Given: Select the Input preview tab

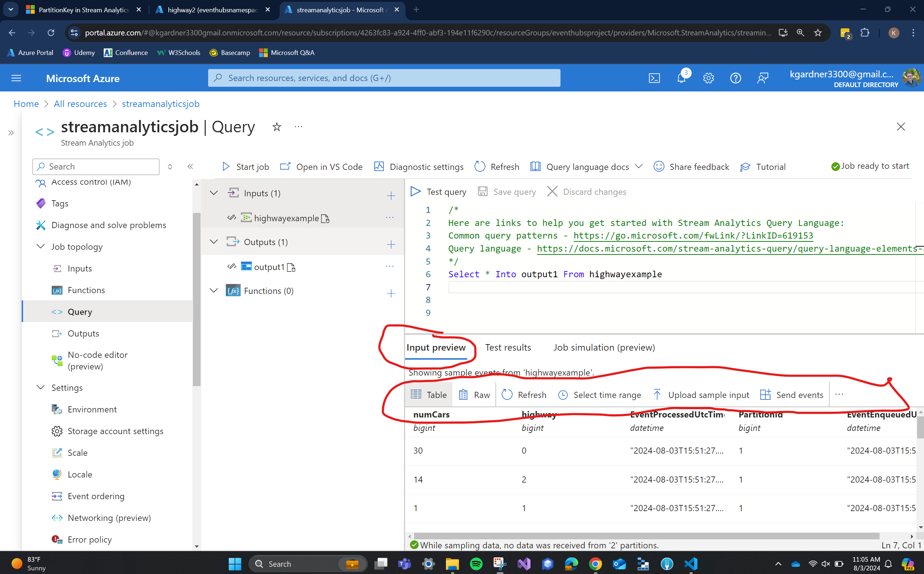Looking at the screenshot, I should point(436,347).
